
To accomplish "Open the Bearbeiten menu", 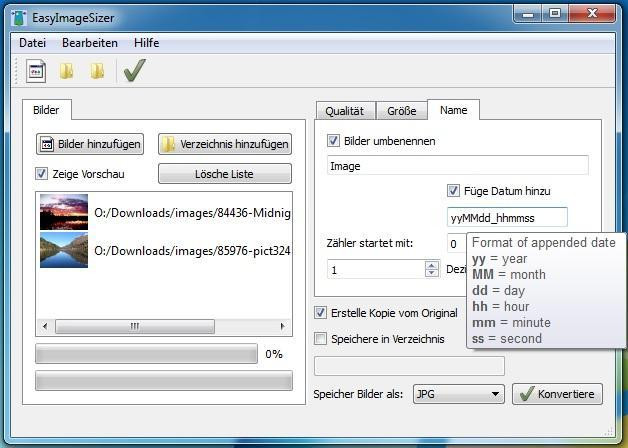I will (x=90, y=43).
